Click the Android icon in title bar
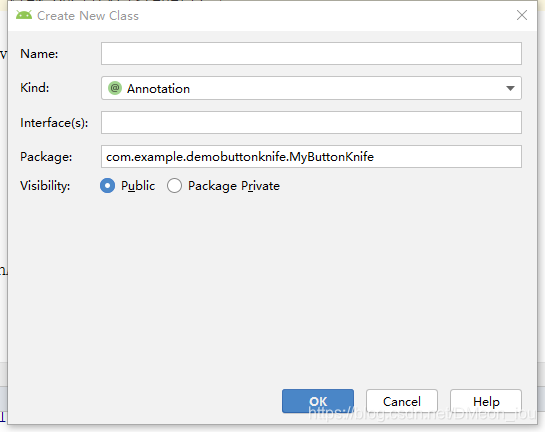This screenshot has height=432, width=545. pos(24,15)
